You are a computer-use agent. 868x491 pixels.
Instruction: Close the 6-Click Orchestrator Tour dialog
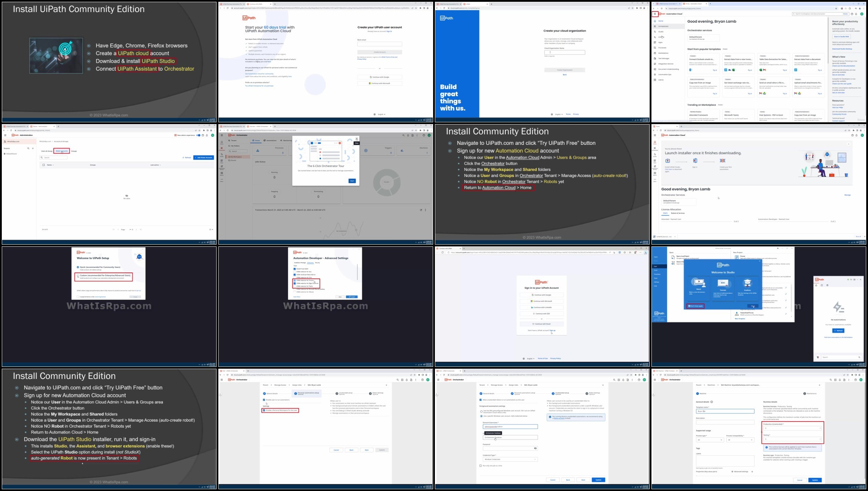357,139
